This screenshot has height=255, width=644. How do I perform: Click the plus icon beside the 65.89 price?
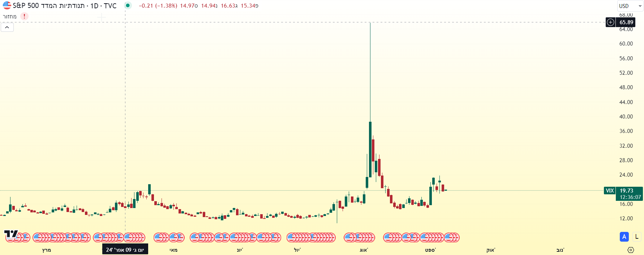(610, 22)
